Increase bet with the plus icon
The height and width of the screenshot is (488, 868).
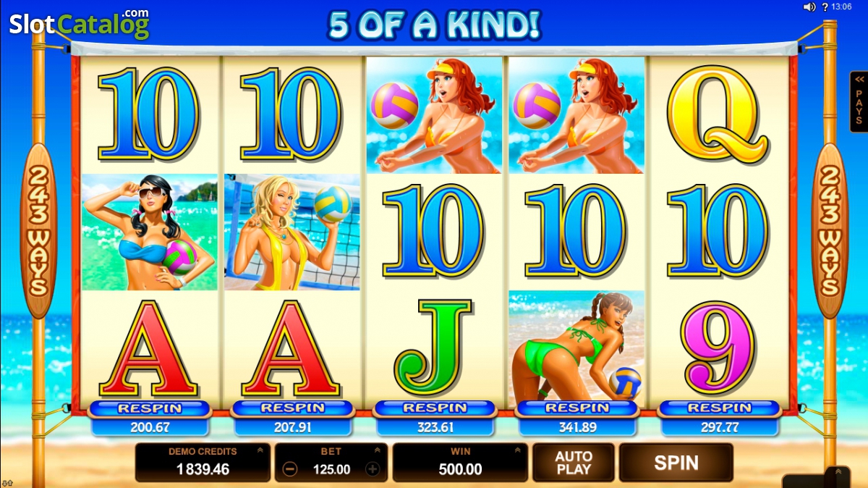(373, 469)
